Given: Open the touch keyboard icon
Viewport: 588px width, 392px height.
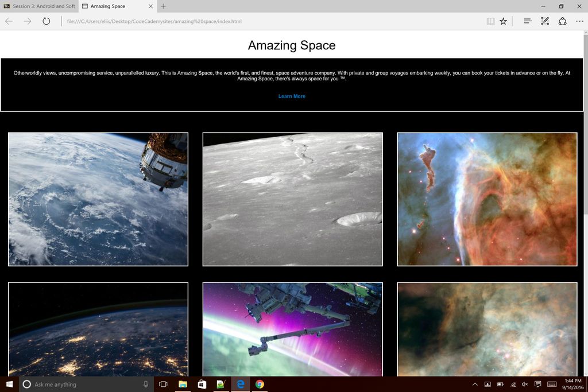Looking at the screenshot, I should (x=552, y=384).
